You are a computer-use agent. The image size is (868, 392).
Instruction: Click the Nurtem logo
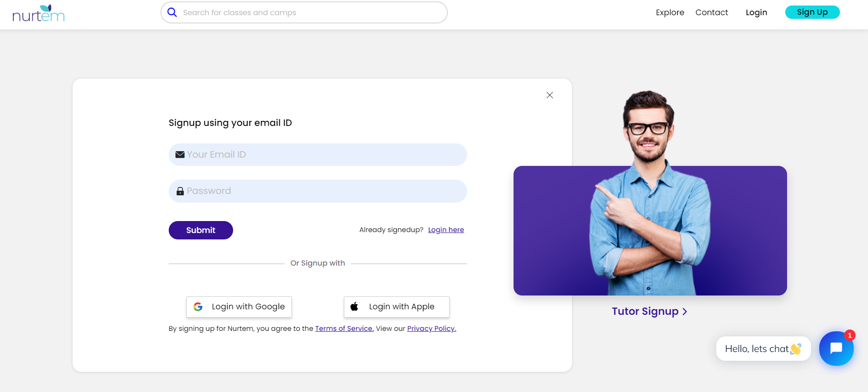point(38,13)
